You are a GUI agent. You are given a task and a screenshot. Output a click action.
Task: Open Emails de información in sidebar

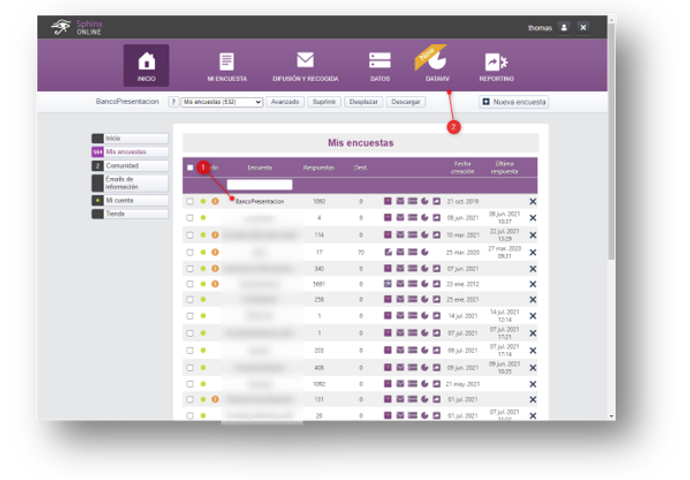pyautogui.click(x=130, y=183)
